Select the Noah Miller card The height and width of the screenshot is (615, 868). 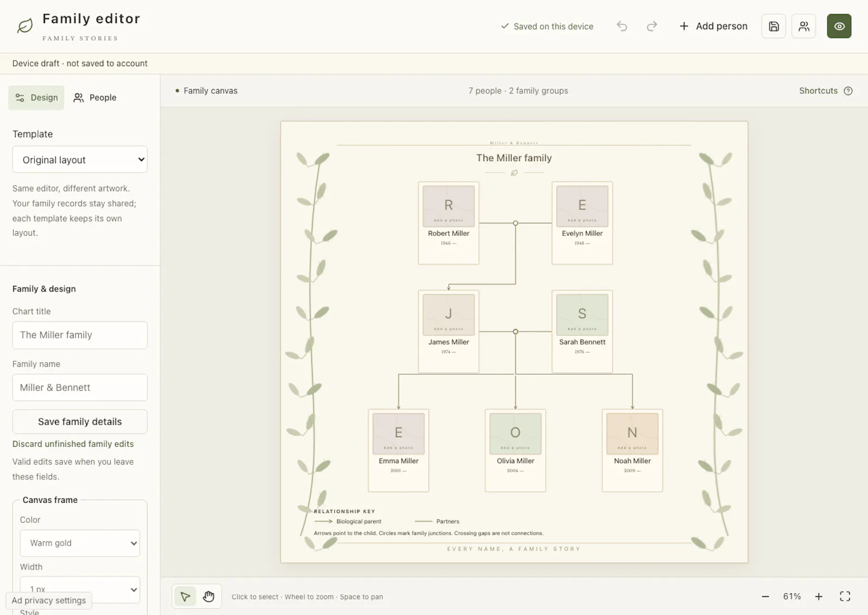click(633, 450)
